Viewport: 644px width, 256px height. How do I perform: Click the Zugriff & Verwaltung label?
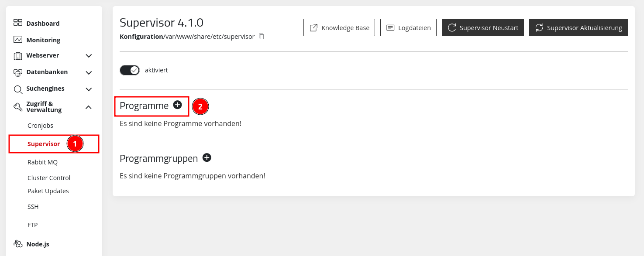[x=44, y=107]
